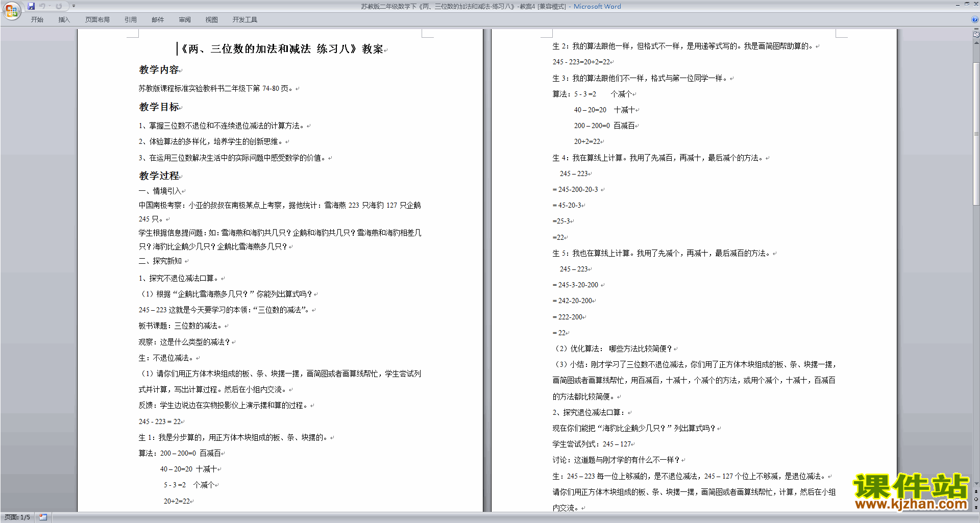Click the heading 教学目标

(159, 107)
